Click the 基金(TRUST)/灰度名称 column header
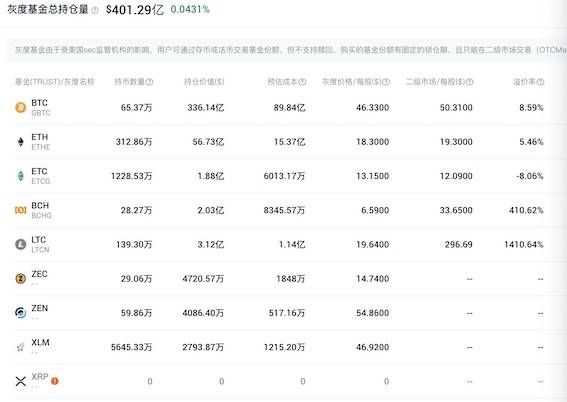The image size is (567, 402). point(55,82)
